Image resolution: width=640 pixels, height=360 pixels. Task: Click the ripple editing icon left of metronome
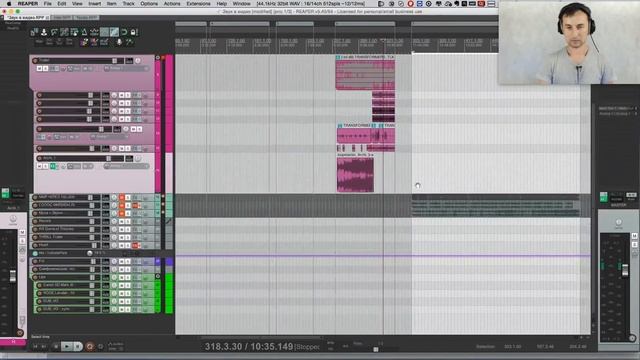[x=74, y=32]
